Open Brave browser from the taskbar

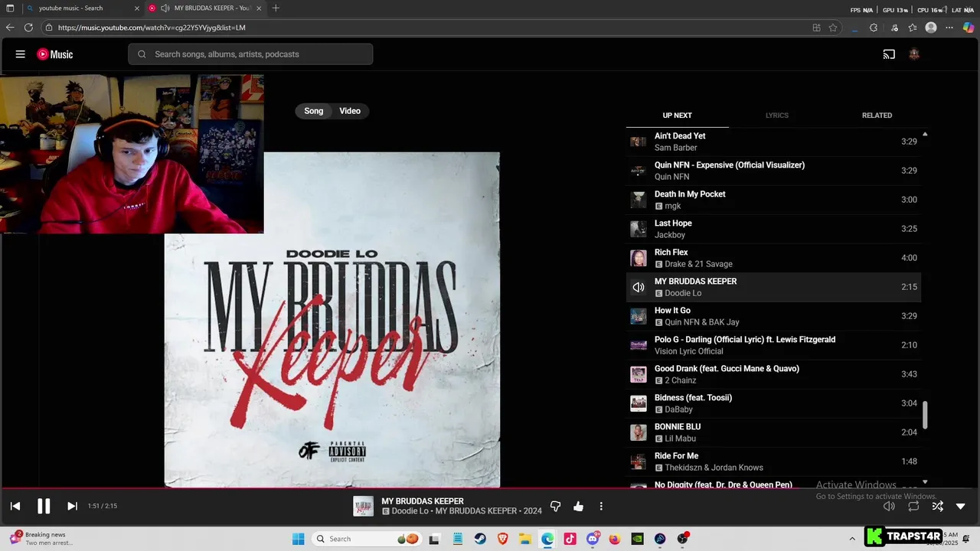[x=502, y=539]
